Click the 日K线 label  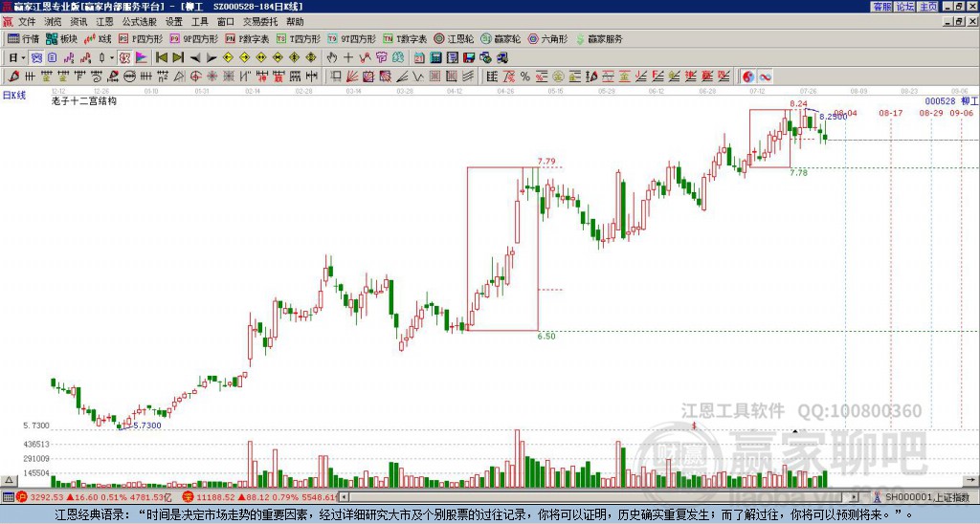click(13, 96)
